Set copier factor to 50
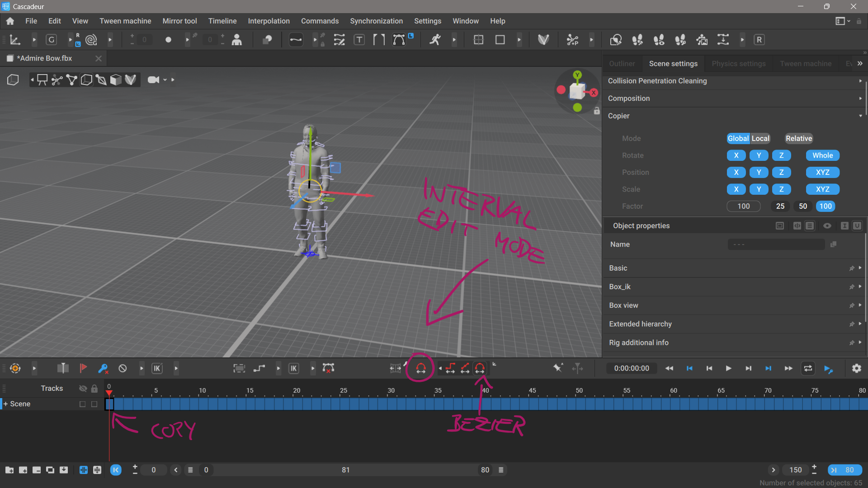This screenshot has height=488, width=868. [802, 206]
